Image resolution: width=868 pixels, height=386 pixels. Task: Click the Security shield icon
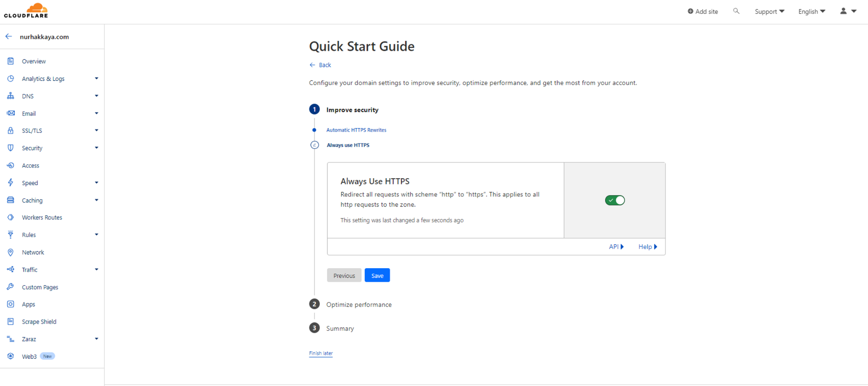coord(10,148)
